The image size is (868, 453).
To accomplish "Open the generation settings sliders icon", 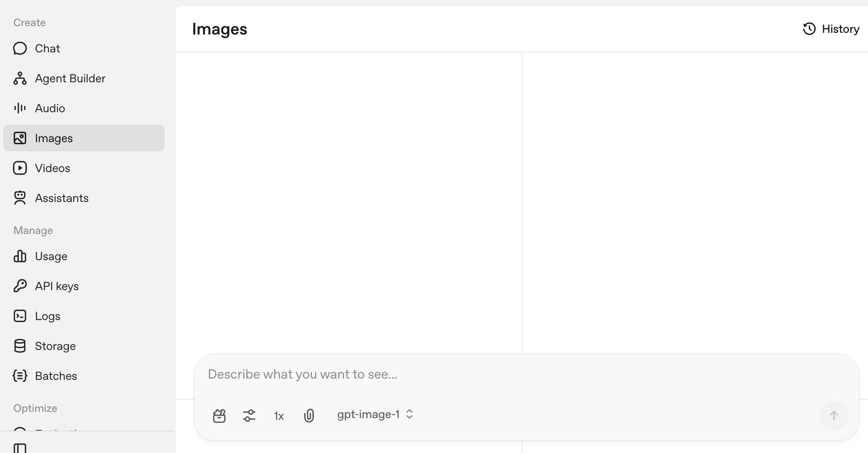I will pos(249,416).
